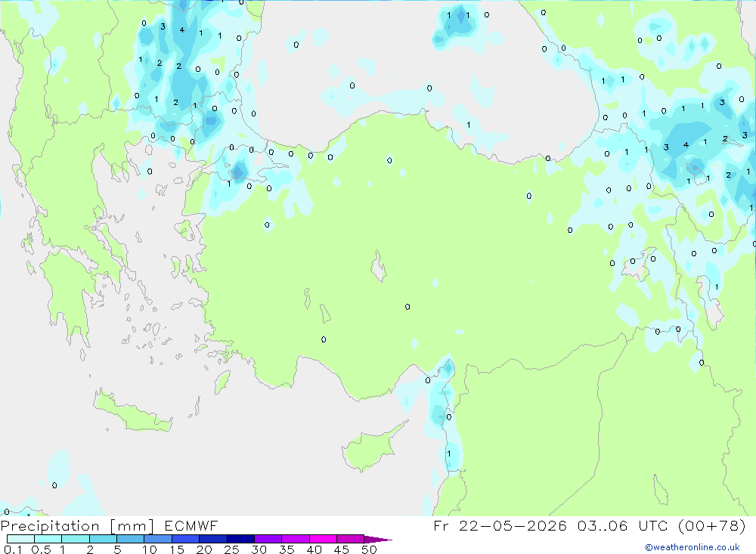Viewport: 756px width, 554px height.
Task: Pick the 1–2 mm legend color swatch
Action: (x=76, y=539)
